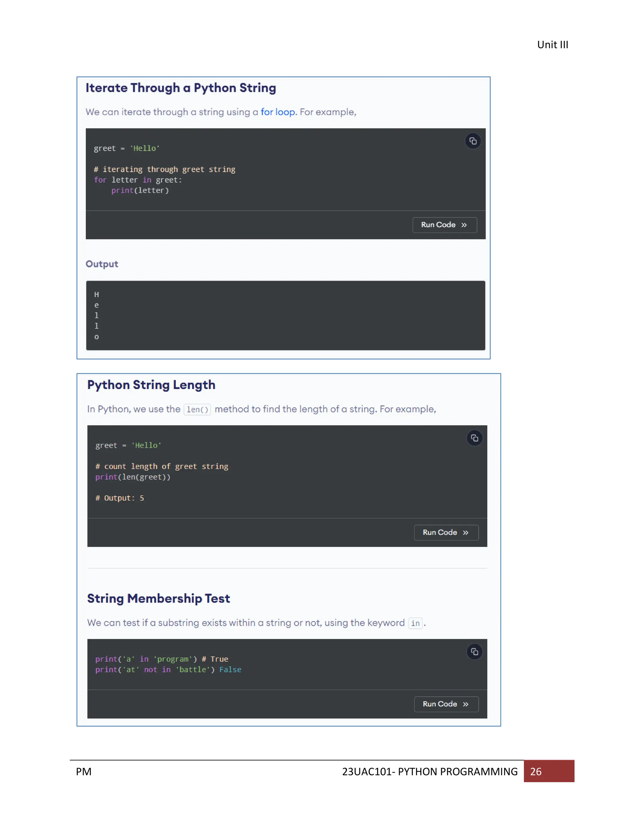Click the '# iterating through greet string' comment
This screenshot has height=833, width=644.
point(164,169)
